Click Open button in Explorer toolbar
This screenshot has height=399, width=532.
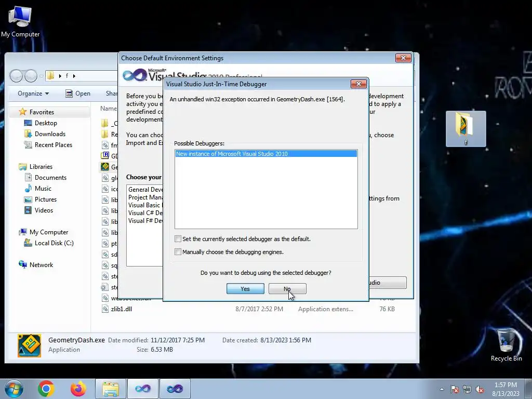[x=78, y=94]
